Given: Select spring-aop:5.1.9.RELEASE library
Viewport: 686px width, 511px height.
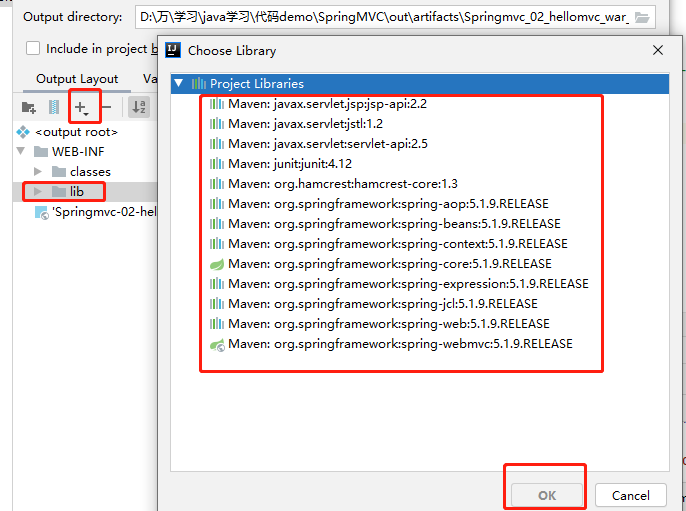Looking at the screenshot, I should point(388,204).
